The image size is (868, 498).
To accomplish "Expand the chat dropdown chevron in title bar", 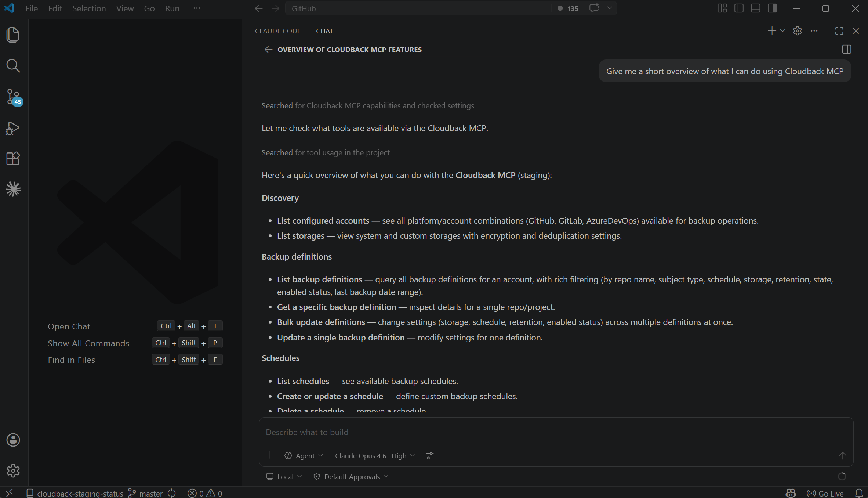I will point(609,8).
